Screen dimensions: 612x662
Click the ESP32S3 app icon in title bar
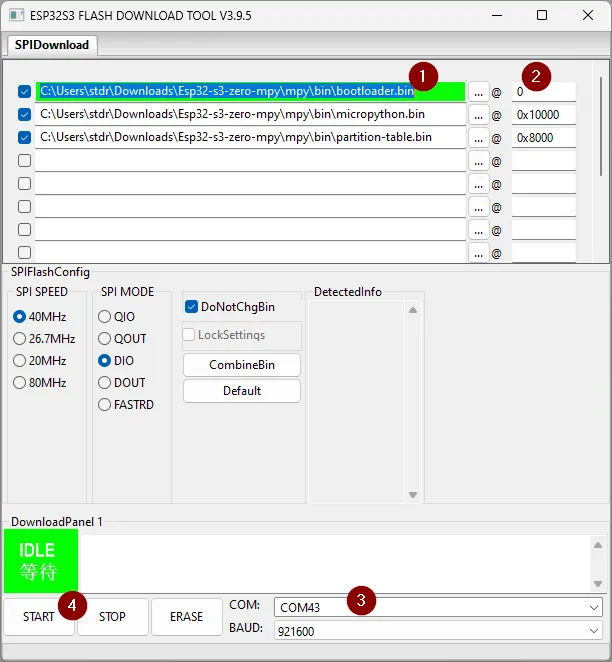click(17, 15)
